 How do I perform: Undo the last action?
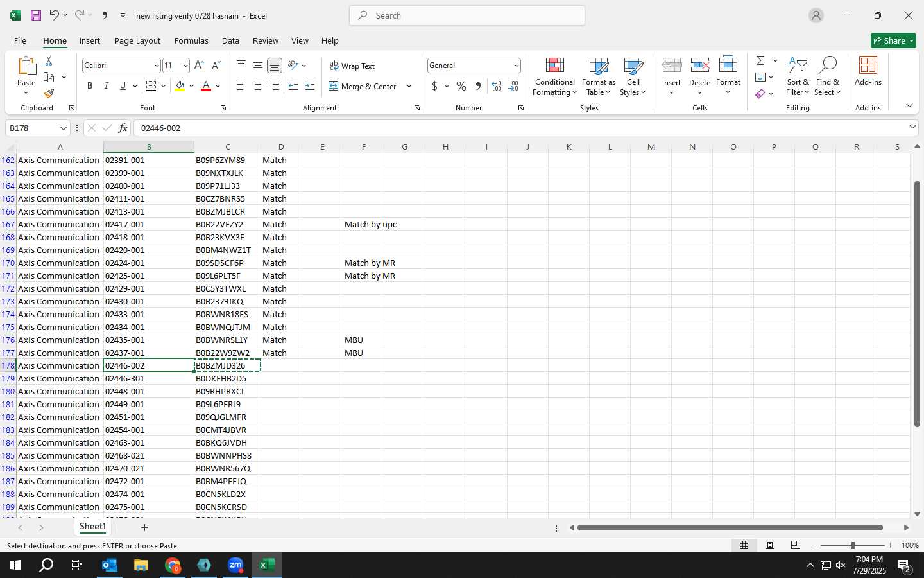coord(55,15)
